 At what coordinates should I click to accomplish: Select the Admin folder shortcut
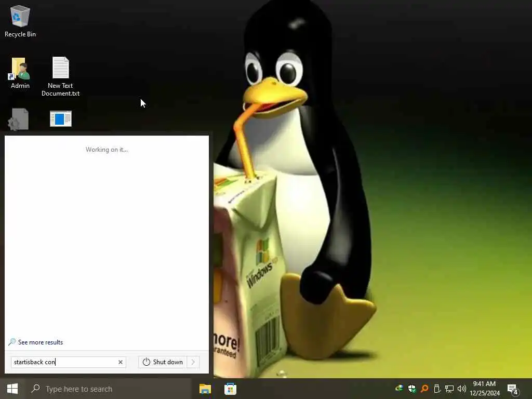click(x=20, y=73)
